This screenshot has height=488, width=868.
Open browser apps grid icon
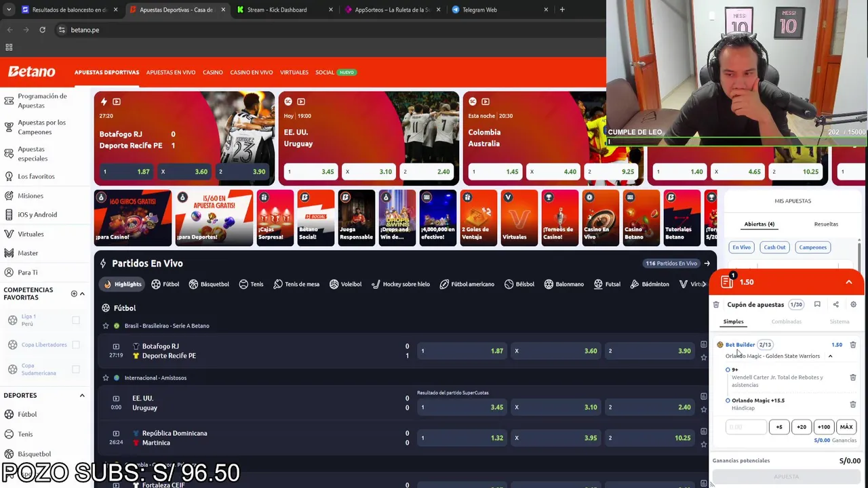9,47
